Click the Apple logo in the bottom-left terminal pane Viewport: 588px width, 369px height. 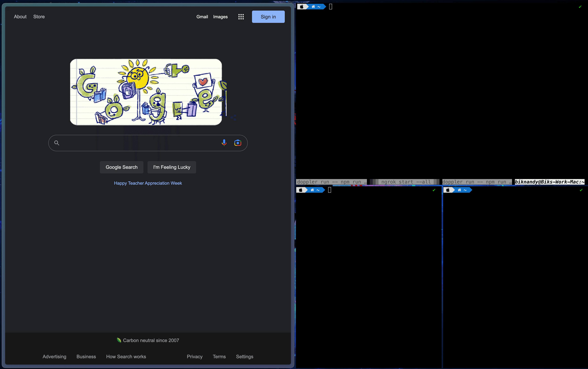tap(301, 190)
